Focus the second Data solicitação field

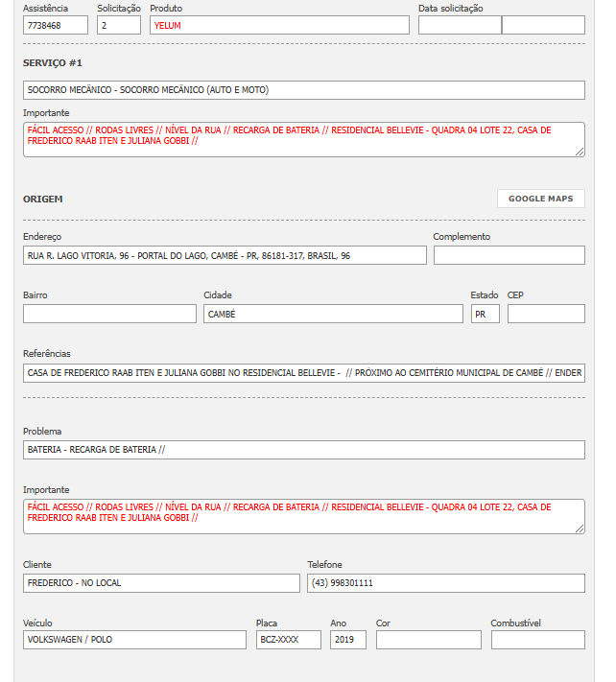543,25
